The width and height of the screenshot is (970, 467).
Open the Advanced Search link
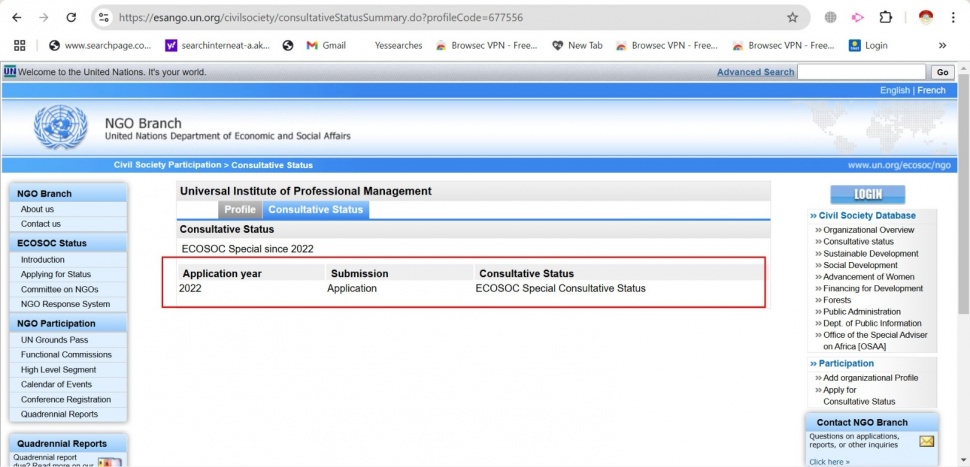pyautogui.click(x=755, y=72)
